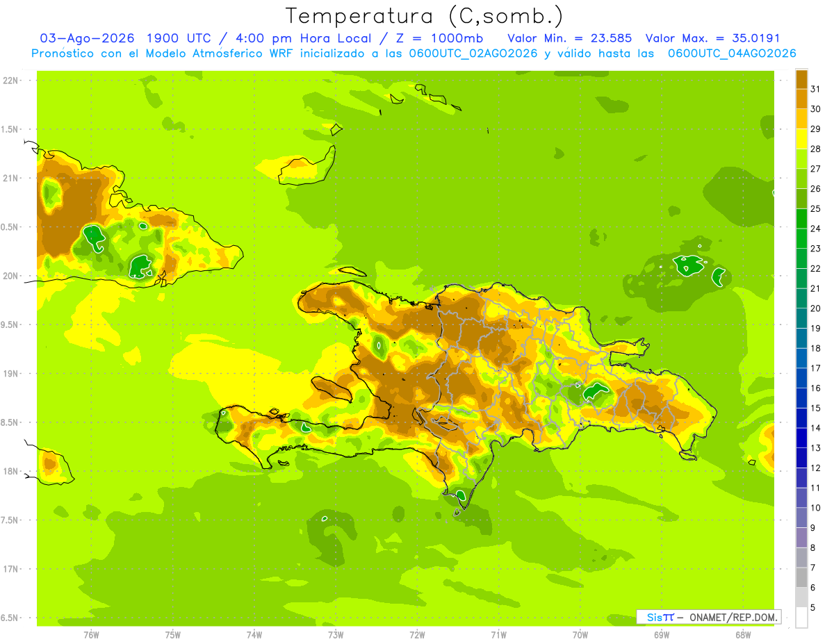
Task: Click the '74W' longitude label
Action: (x=254, y=635)
